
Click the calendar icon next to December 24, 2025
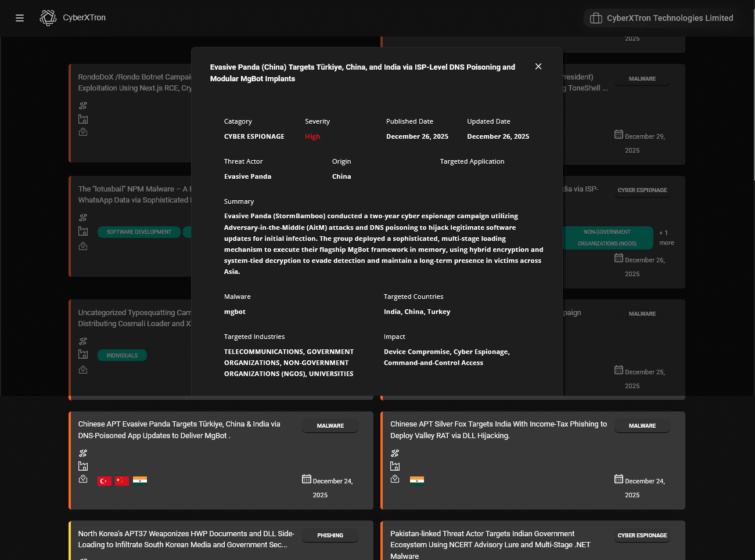[306, 479]
